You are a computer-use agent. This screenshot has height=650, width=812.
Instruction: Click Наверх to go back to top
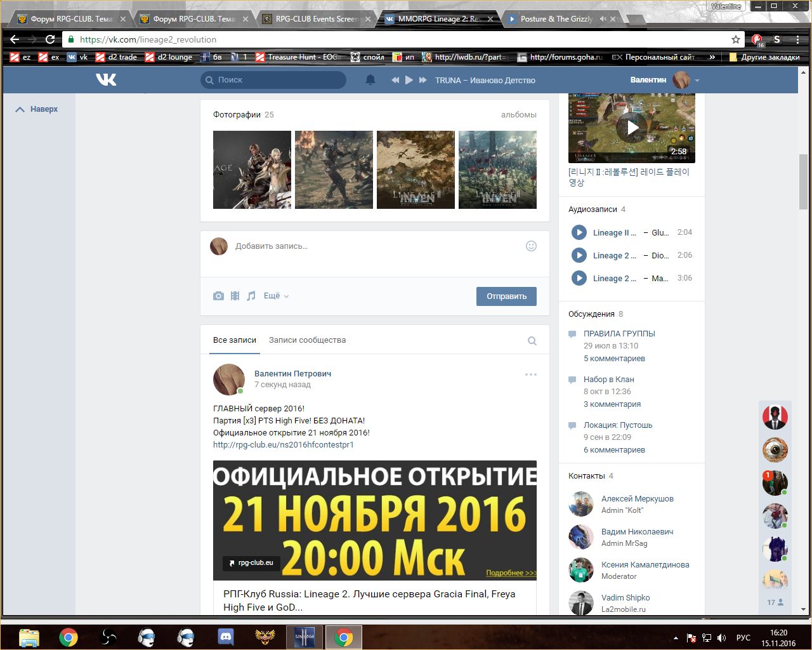coord(37,109)
